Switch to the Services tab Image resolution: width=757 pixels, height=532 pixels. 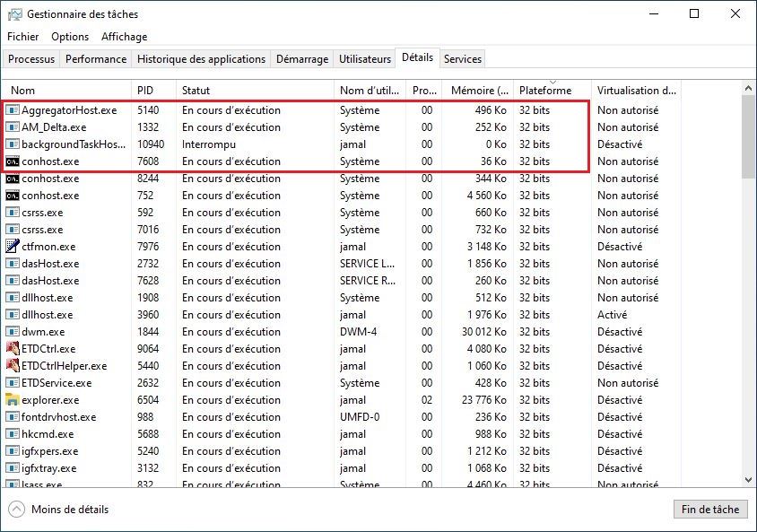pos(462,58)
